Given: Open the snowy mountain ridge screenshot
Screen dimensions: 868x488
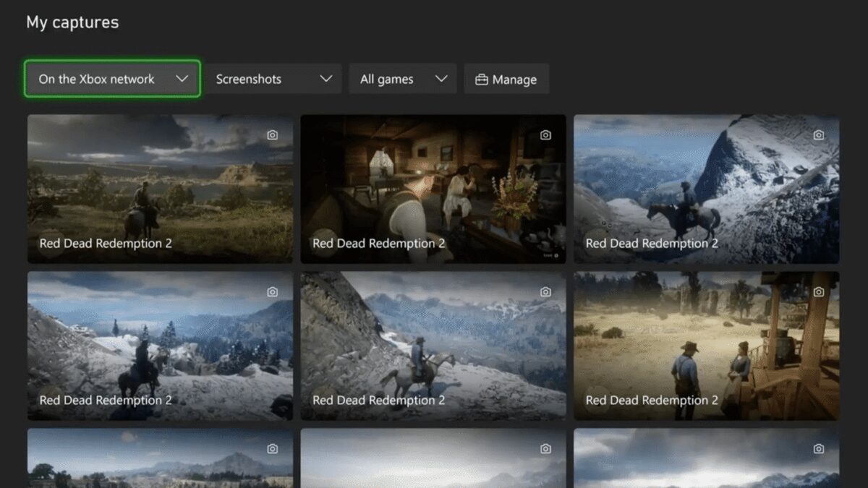Looking at the screenshot, I should pyautogui.click(x=706, y=188).
